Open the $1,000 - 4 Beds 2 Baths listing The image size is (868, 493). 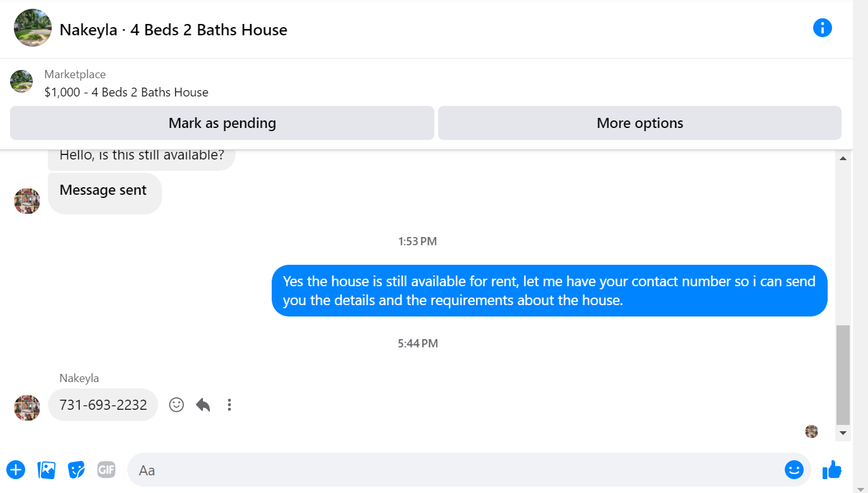[126, 92]
